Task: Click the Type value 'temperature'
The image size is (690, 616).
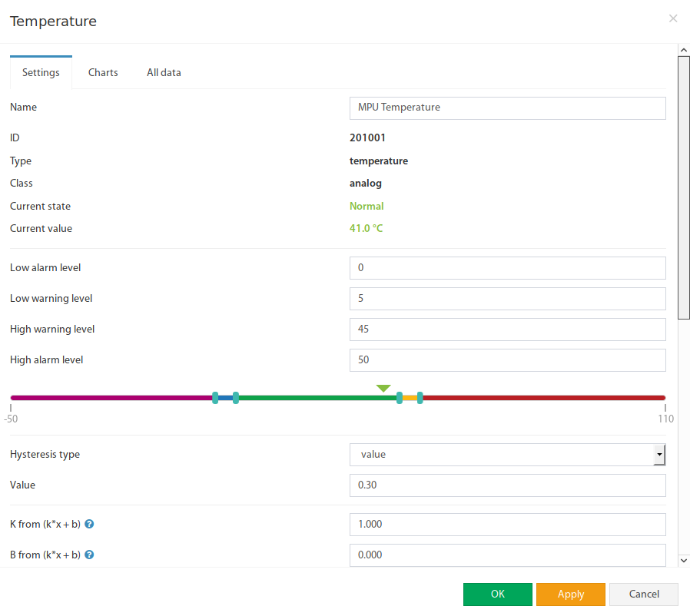Action: point(379,161)
